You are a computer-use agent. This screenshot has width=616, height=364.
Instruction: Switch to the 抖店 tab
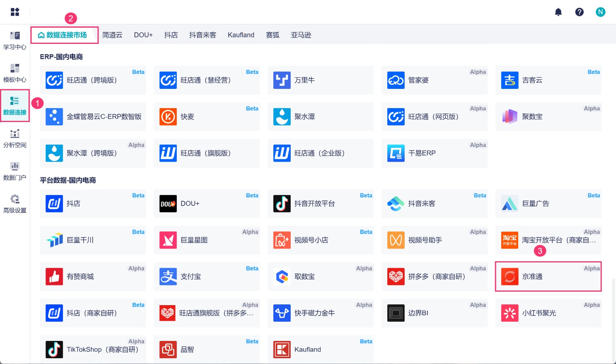[171, 35]
